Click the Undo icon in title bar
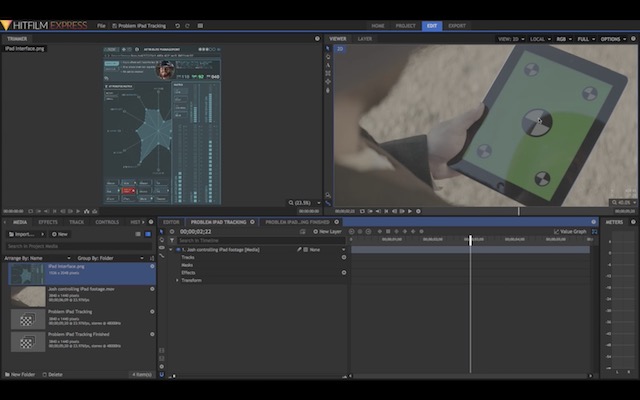Viewport: 640px width, 400px height. click(177, 25)
